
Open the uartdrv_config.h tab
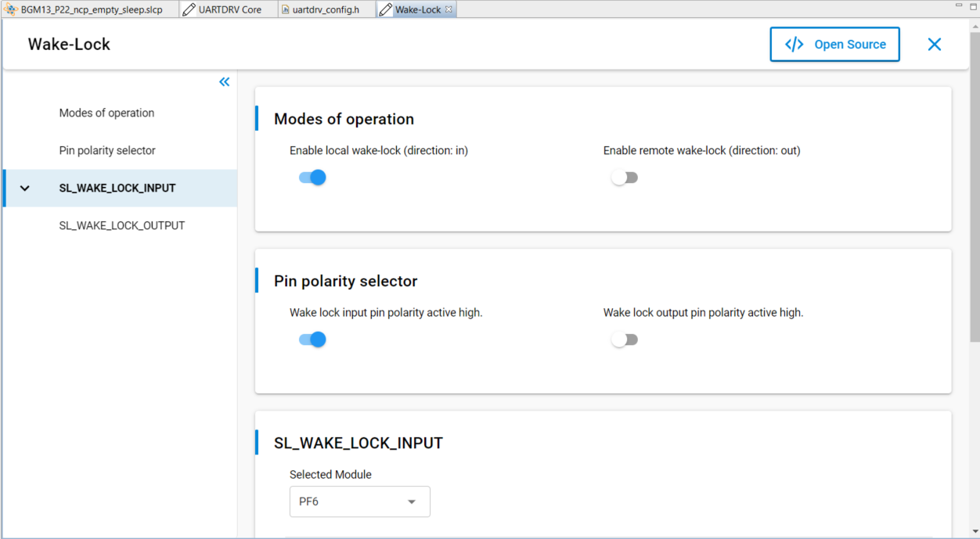326,9
